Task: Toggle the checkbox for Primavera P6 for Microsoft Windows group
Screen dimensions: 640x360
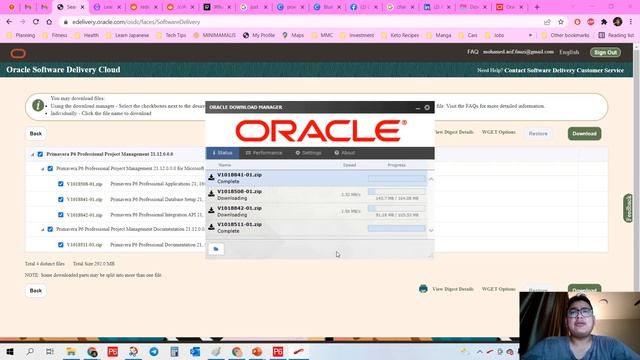Action: (50, 168)
